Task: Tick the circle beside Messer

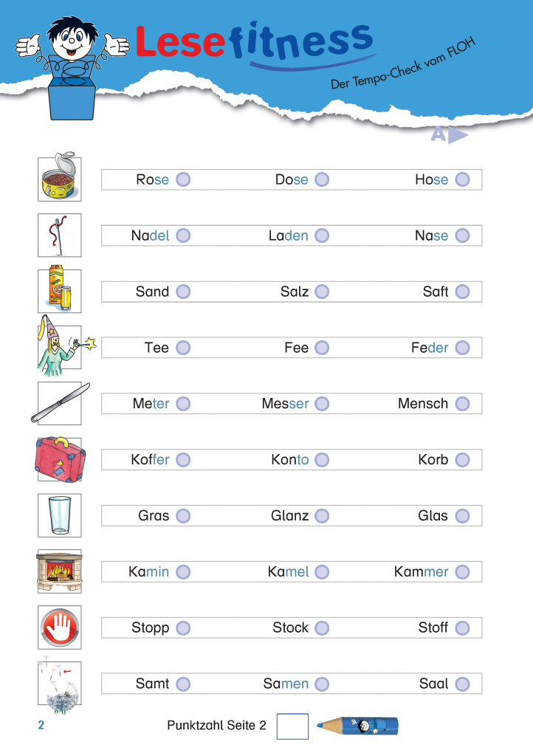Action: (x=322, y=404)
